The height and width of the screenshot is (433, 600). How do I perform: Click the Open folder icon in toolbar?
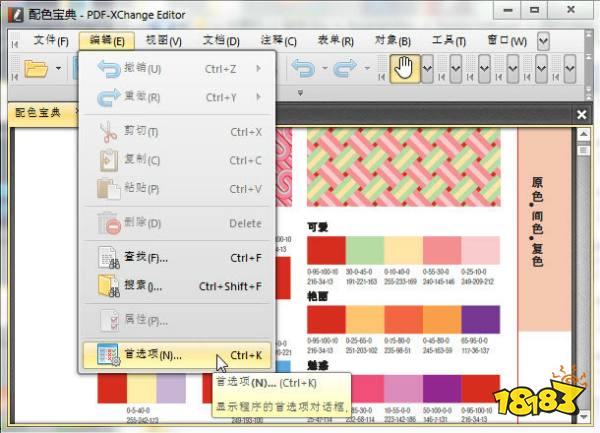tap(36, 69)
